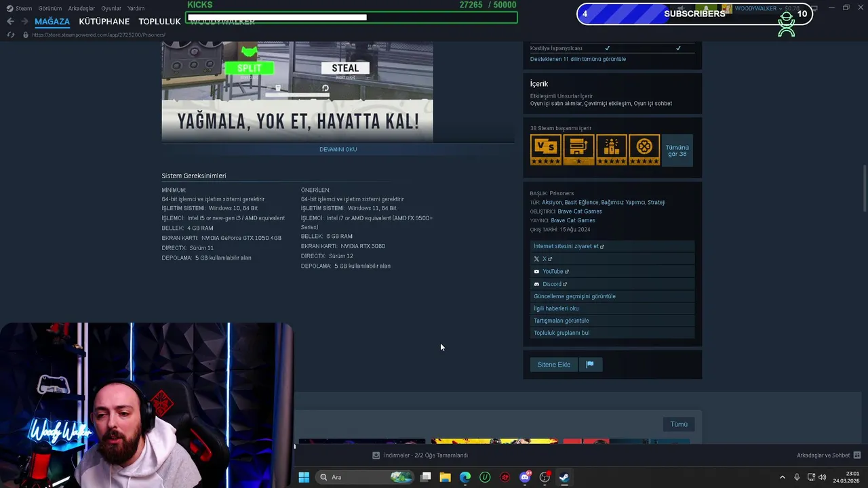Click the padlock icon beside the URL
The width and height of the screenshot is (868, 488).
tap(26, 35)
